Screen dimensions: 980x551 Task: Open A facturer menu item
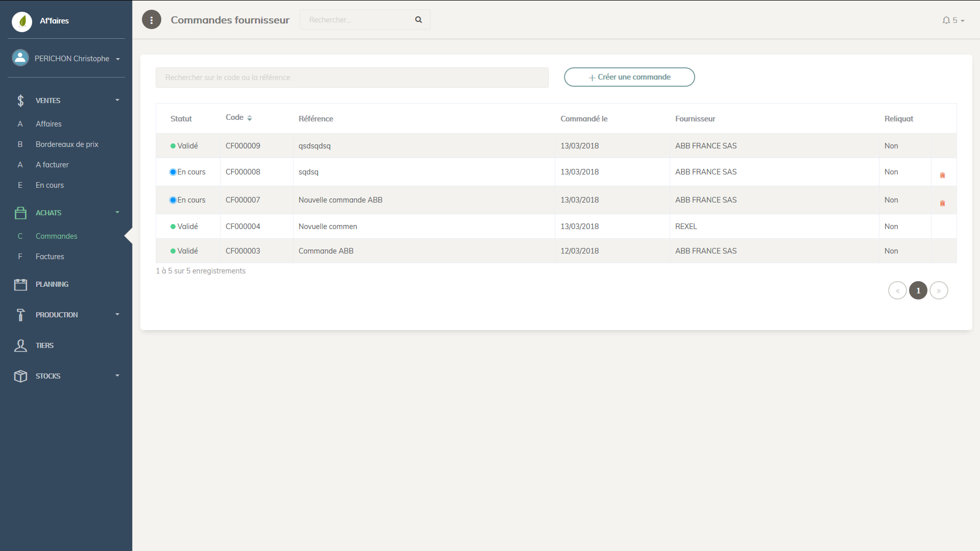52,165
